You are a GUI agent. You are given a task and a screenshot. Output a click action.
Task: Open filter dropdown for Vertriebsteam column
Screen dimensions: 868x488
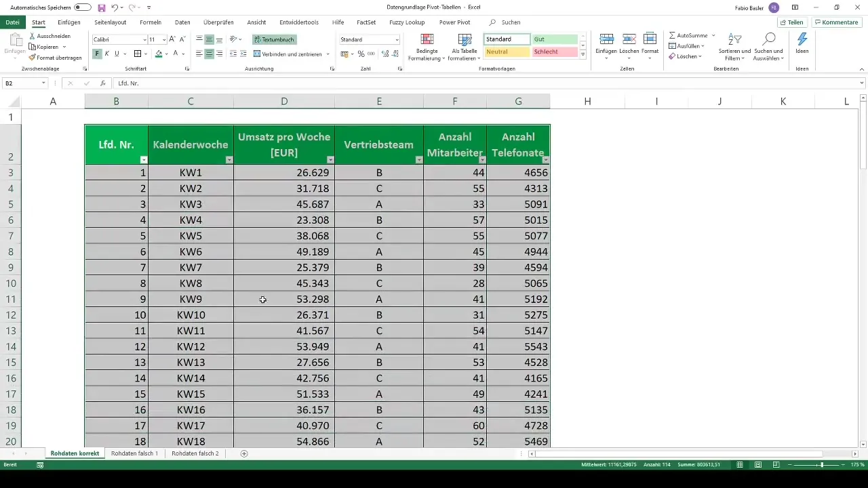click(419, 160)
